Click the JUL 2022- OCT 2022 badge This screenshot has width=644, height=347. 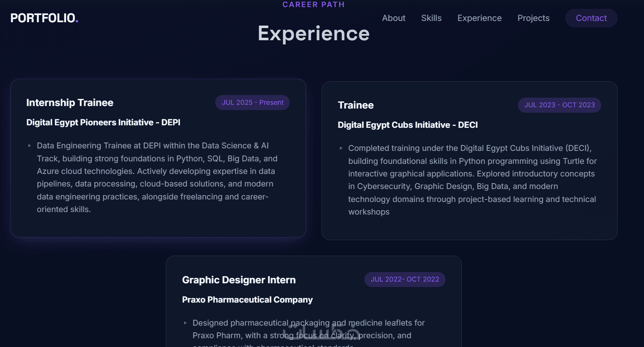404,280
